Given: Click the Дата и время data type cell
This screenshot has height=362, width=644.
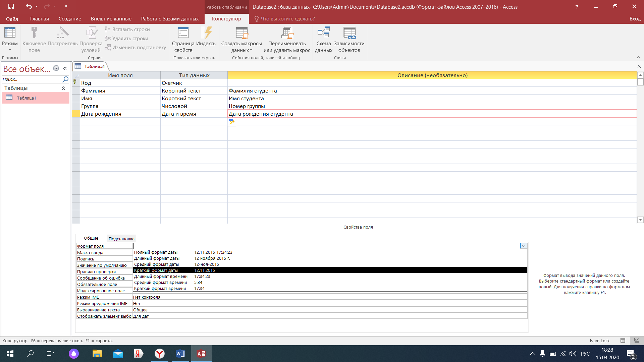Looking at the screenshot, I should (194, 114).
